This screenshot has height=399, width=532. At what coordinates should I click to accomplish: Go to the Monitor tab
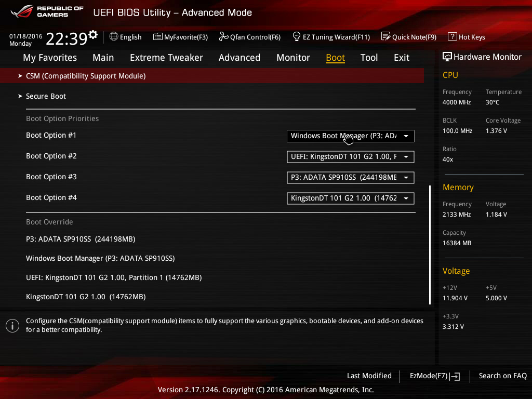point(293,58)
